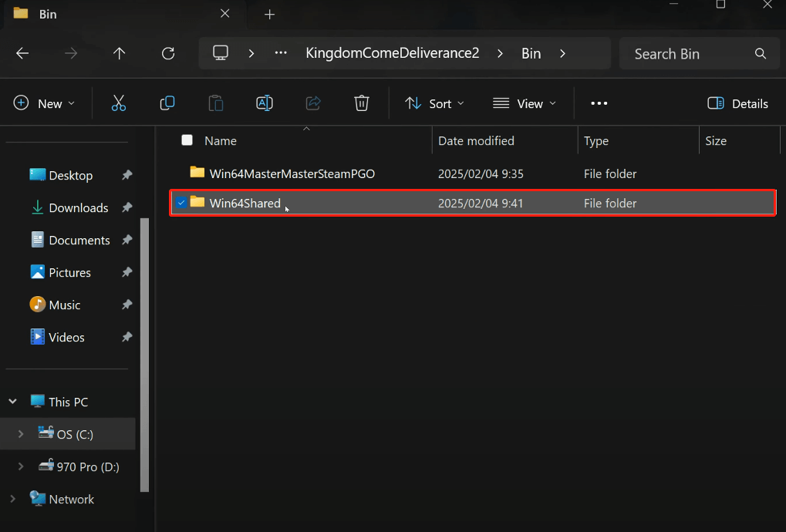Go forward with the right arrow
Screen dimensions: 786x532
(71, 53)
